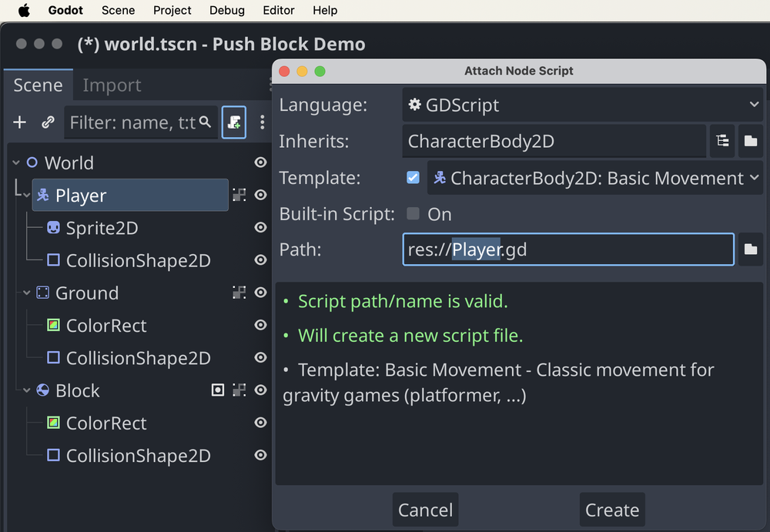Click the script Path input field
Screen dimensions: 770x532
coord(568,249)
